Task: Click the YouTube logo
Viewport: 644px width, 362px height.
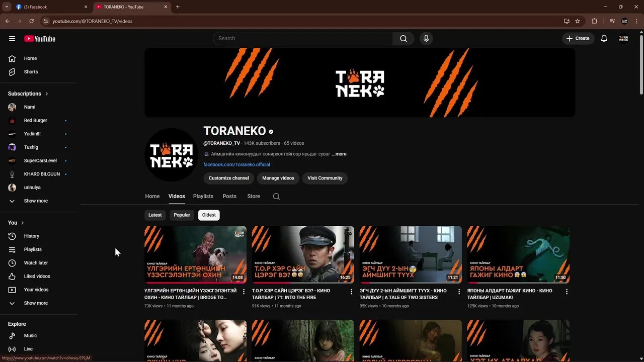Action: 40,39
